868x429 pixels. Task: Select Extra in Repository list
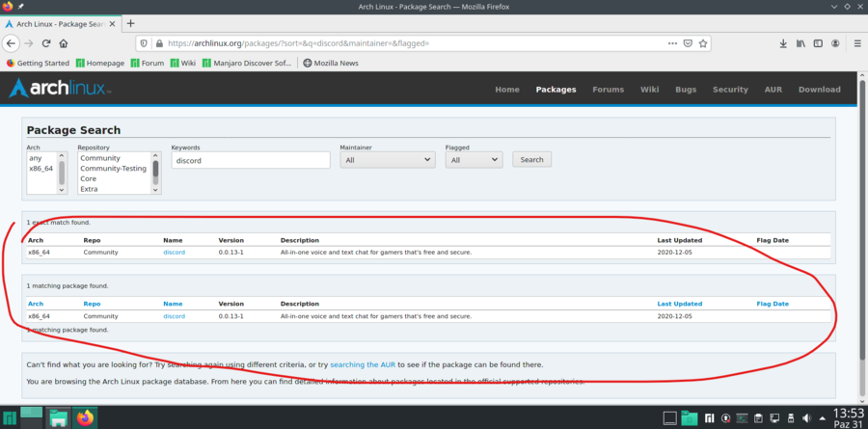click(x=115, y=189)
